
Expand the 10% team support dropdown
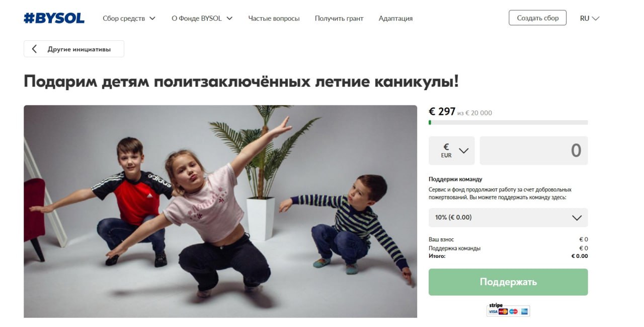pos(508,218)
